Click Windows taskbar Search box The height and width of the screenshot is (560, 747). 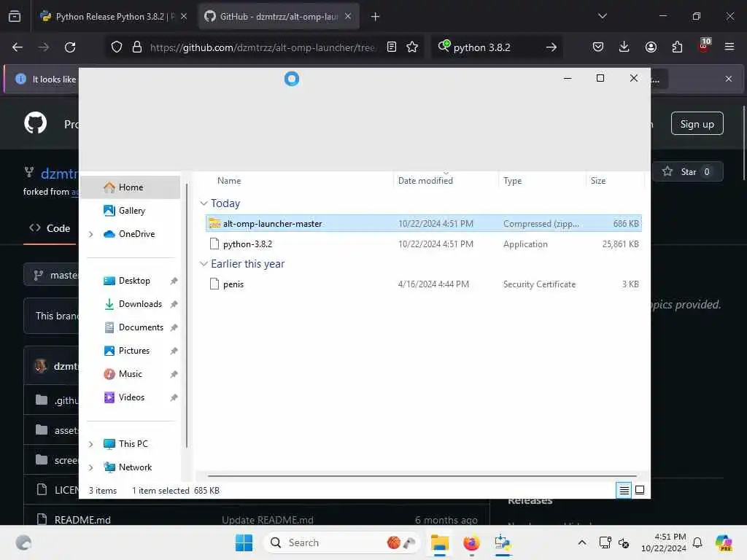click(x=341, y=542)
